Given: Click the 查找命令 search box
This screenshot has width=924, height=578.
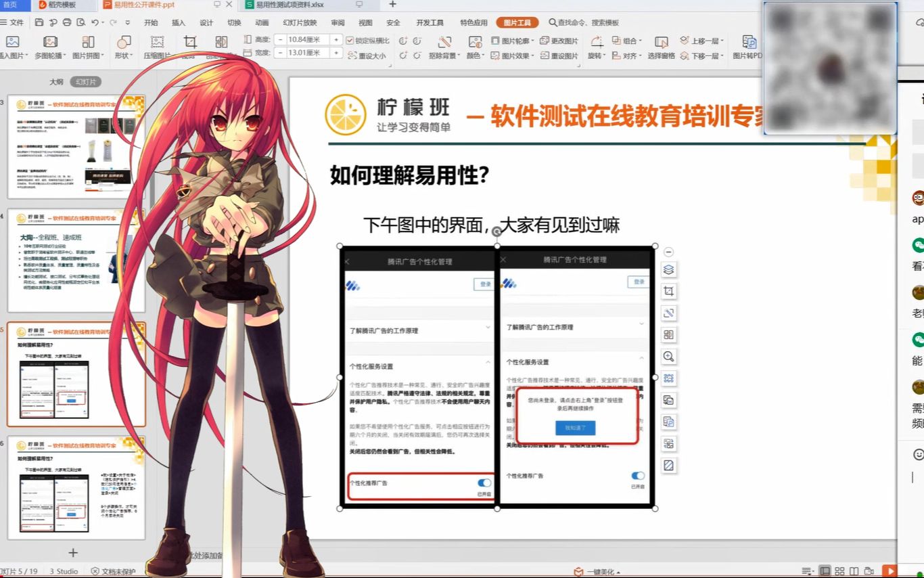Looking at the screenshot, I should [x=584, y=22].
